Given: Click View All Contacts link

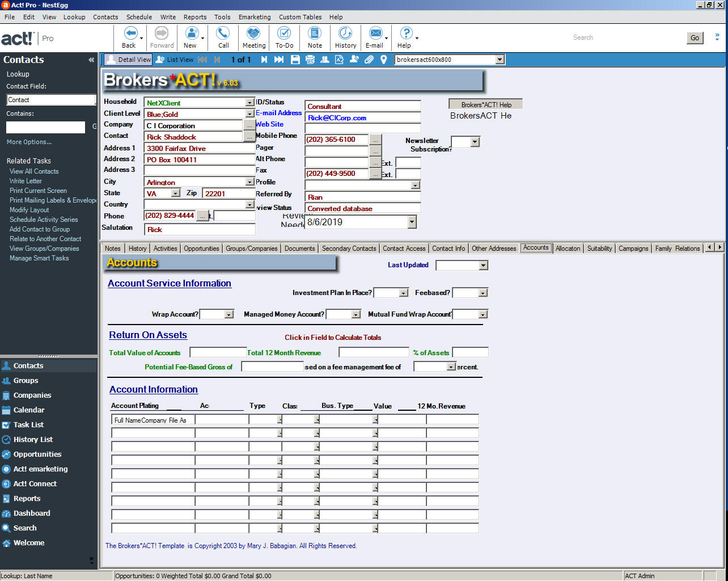Looking at the screenshot, I should tap(34, 171).
